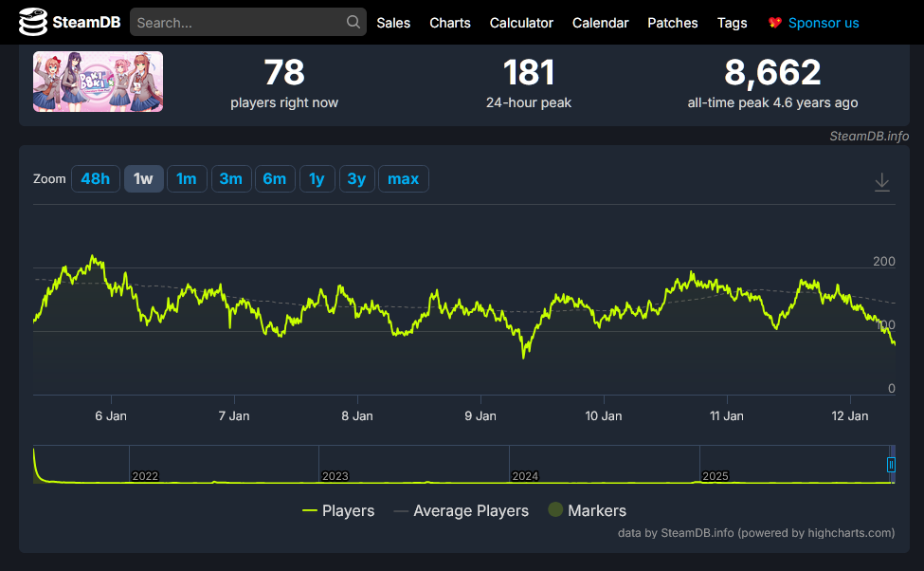Toggle the Players series in legend
924x571 pixels.
click(x=338, y=511)
